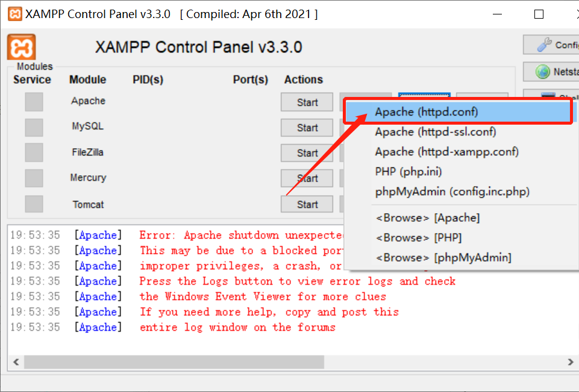Enable the Tomcat service checkbox
This screenshot has height=392, width=579.
33,204
